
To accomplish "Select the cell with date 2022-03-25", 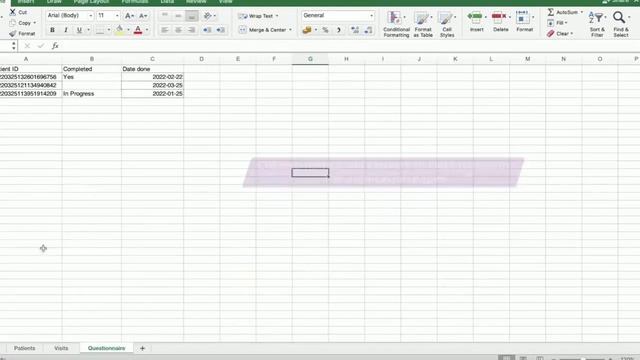I will click(152, 85).
